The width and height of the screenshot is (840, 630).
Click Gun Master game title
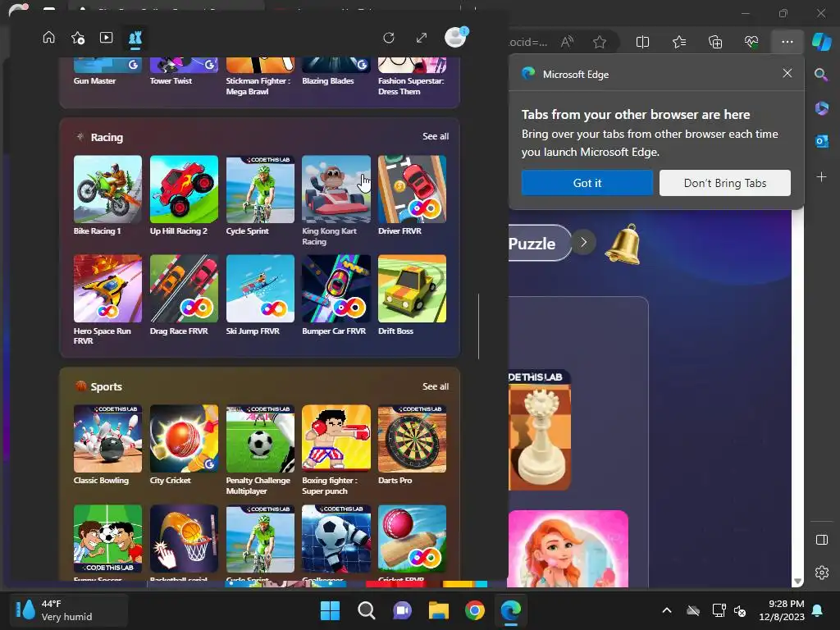point(94,81)
